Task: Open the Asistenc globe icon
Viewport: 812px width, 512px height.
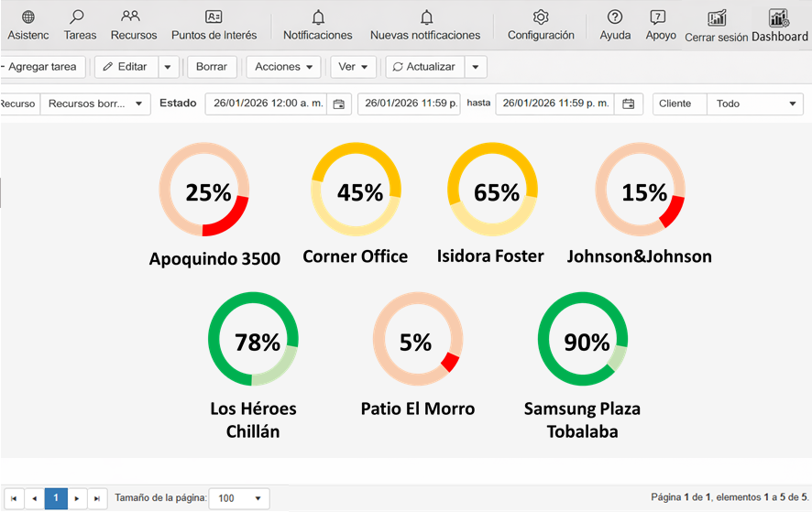Action: (x=28, y=17)
